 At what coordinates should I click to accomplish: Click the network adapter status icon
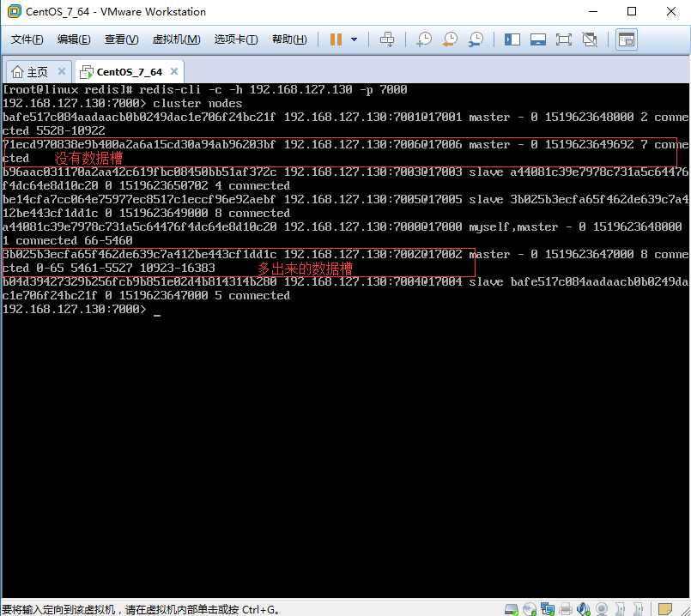548,609
